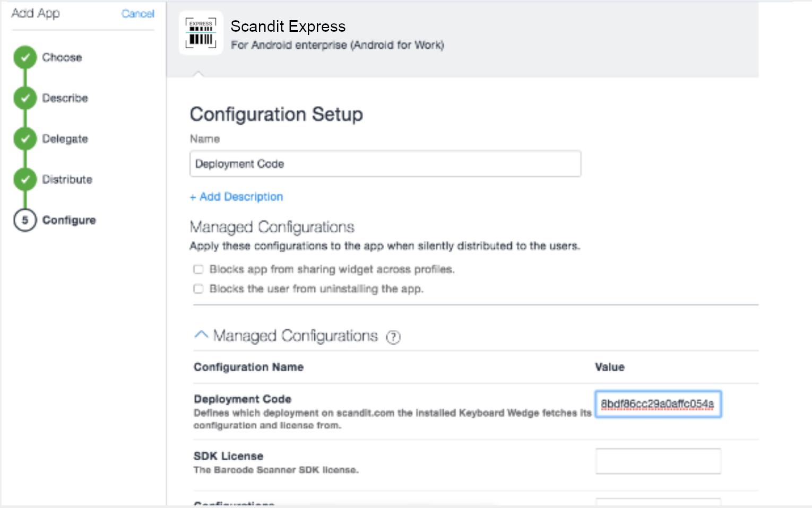Click the Deployment Code value input field
The image size is (812, 508).
point(658,404)
